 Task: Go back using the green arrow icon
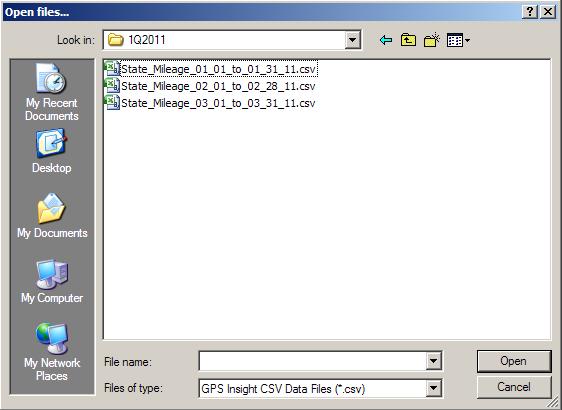click(386, 40)
